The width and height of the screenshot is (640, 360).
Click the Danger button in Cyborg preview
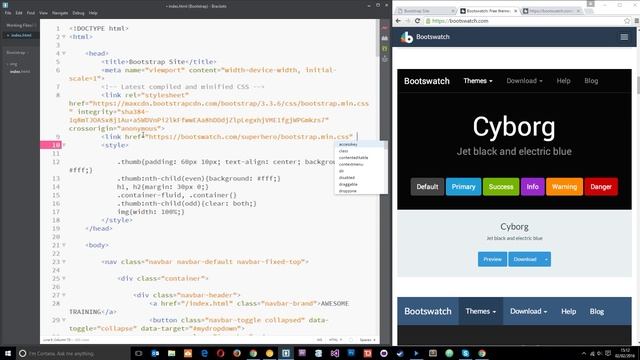601,187
